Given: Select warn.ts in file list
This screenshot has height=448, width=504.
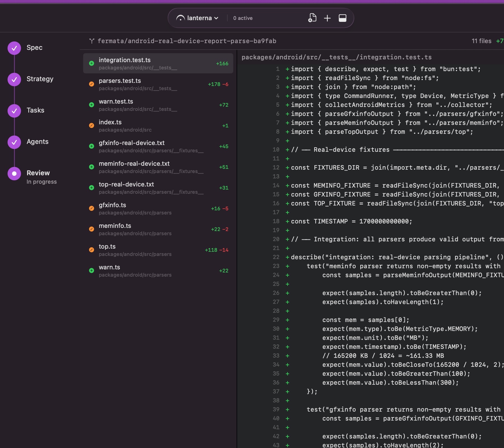Looking at the screenshot, I should coord(158,271).
